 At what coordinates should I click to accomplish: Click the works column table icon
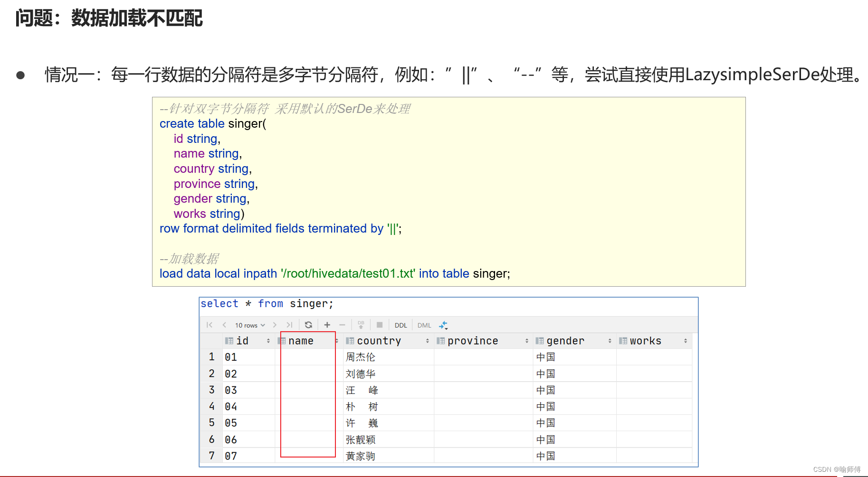tap(623, 341)
